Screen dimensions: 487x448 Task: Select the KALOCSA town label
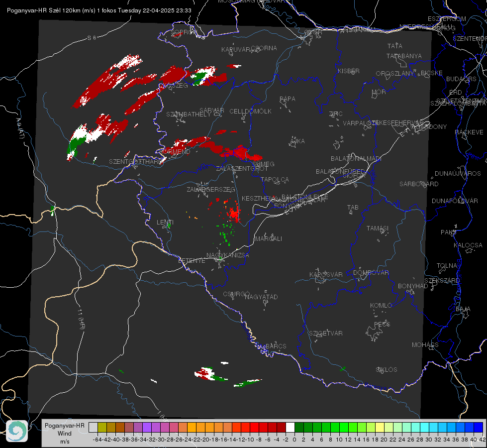pyautogui.click(x=468, y=245)
